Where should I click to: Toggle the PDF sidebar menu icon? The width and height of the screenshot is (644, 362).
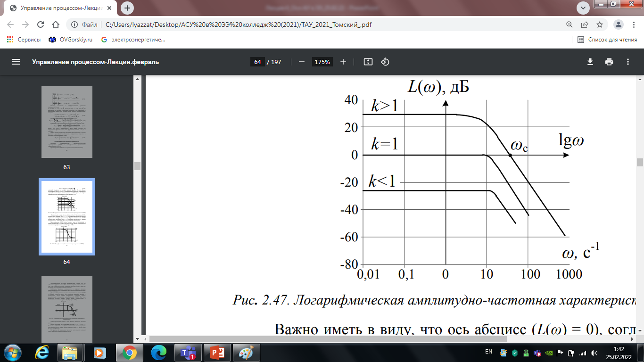[16, 62]
